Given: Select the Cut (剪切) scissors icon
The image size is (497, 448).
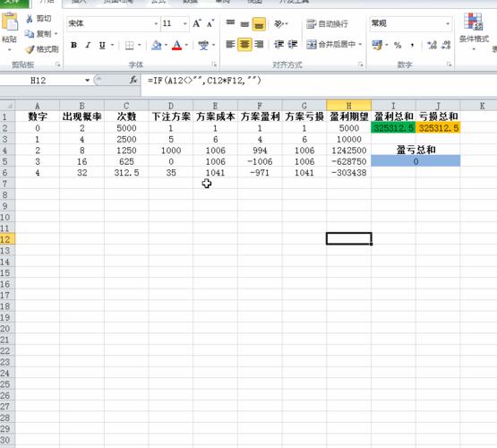Looking at the screenshot, I should [30, 19].
